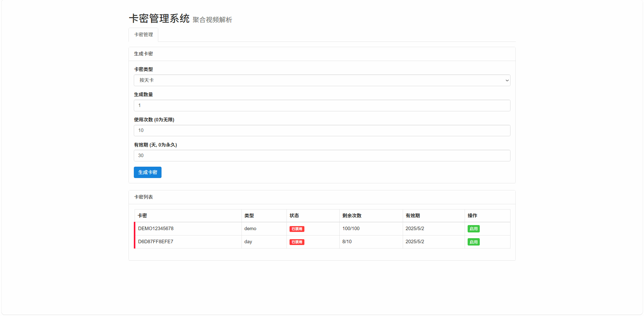Select the DEMO12345678 card code cell
Screen dimensions: 644x316
coord(156,228)
